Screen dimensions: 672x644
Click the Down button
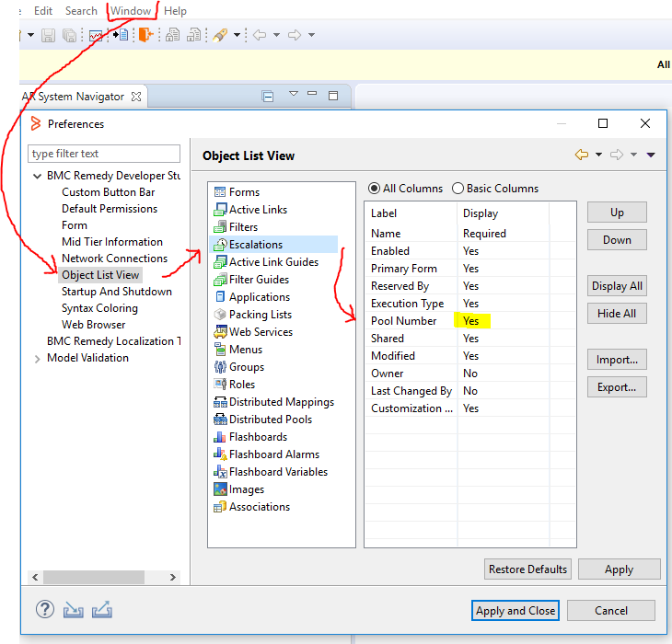pyautogui.click(x=617, y=240)
